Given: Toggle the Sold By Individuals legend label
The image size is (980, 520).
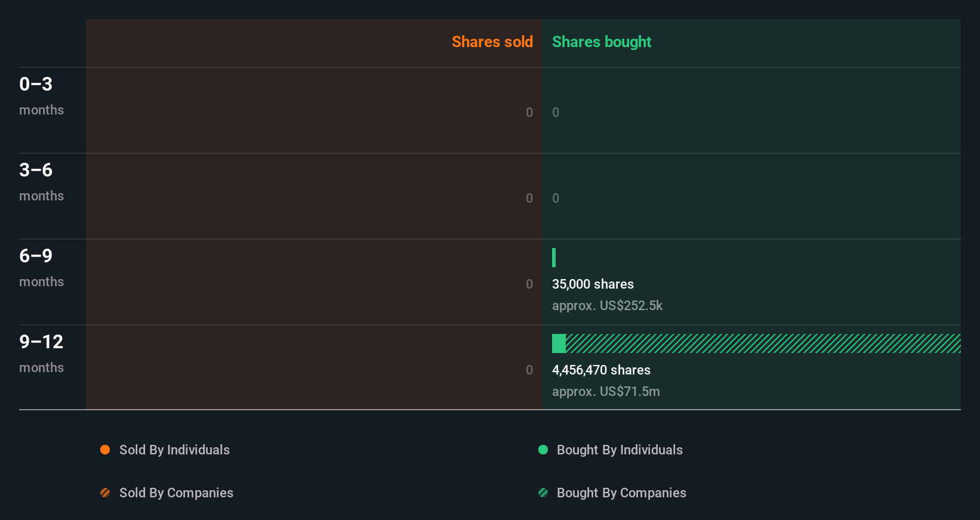Looking at the screenshot, I should 174,450.
